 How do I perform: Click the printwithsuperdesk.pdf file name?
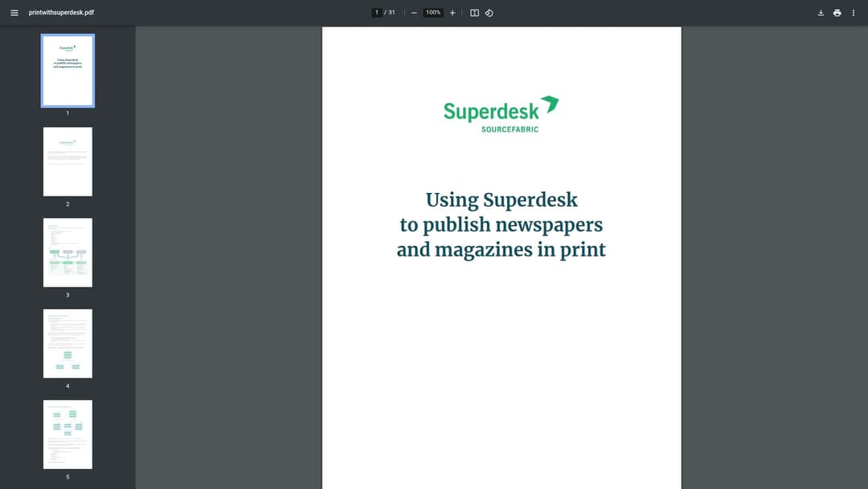click(x=61, y=13)
